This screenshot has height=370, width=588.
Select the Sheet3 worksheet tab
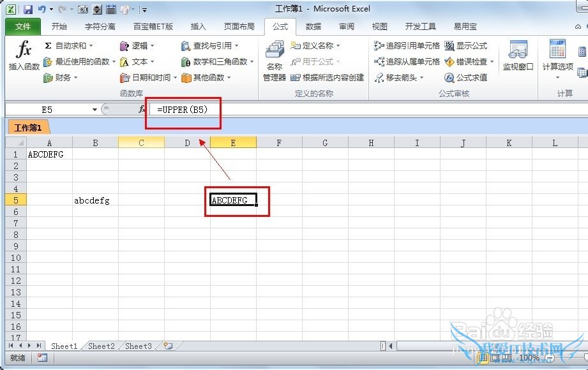pos(139,346)
